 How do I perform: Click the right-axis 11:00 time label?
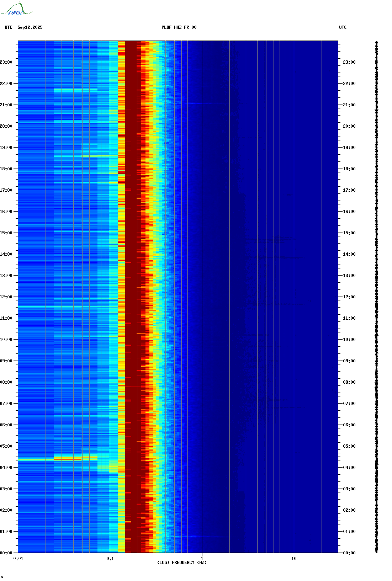pyautogui.click(x=349, y=318)
